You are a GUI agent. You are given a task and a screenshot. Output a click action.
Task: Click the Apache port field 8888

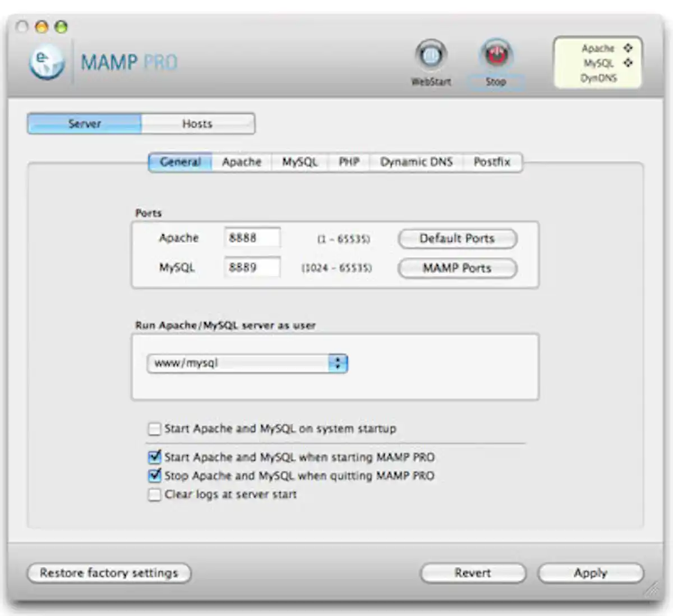coord(252,238)
